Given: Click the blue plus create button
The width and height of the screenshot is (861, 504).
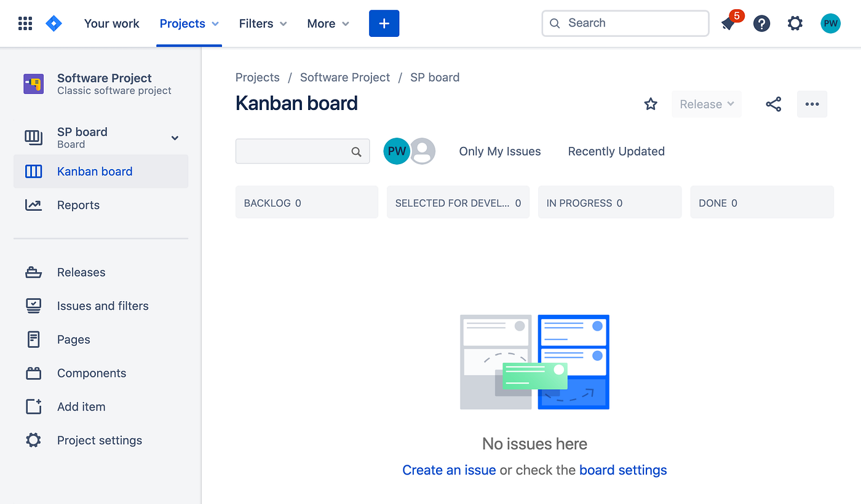Looking at the screenshot, I should pyautogui.click(x=384, y=23).
